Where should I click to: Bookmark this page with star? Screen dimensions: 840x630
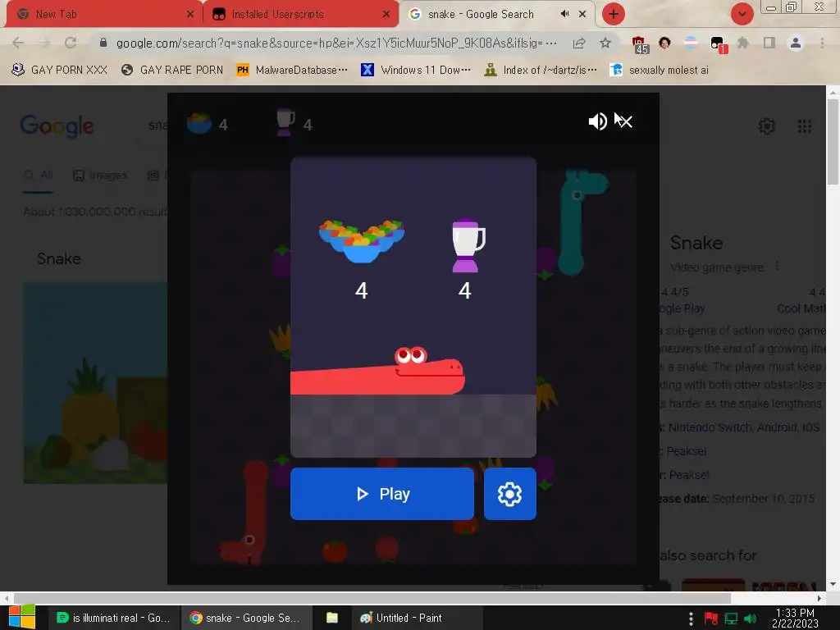pyautogui.click(x=605, y=43)
